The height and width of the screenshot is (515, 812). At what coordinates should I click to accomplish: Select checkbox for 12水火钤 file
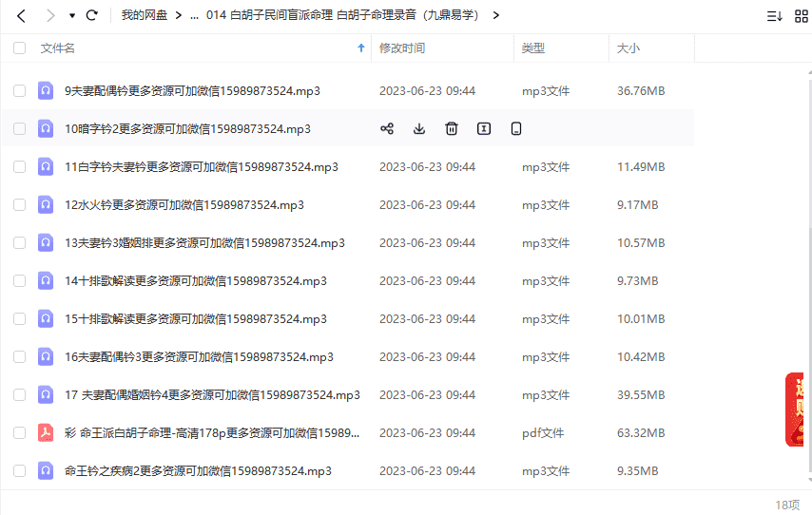[20, 205]
